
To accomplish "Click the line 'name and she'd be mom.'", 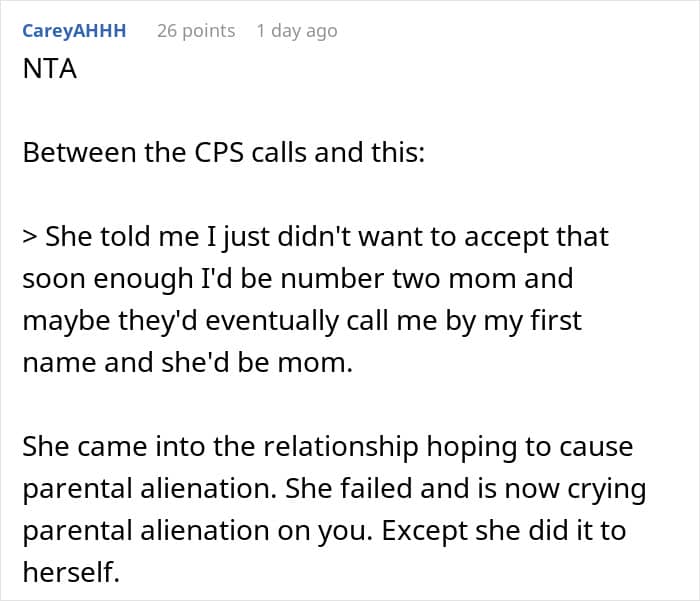I will 188,363.
